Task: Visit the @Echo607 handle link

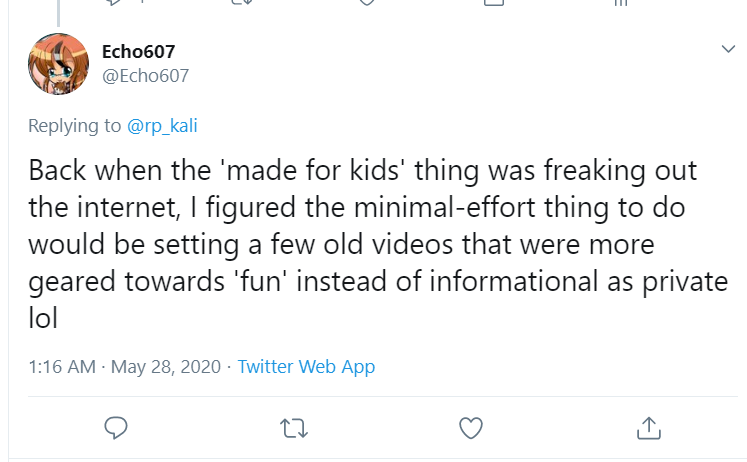Action: click(x=145, y=76)
